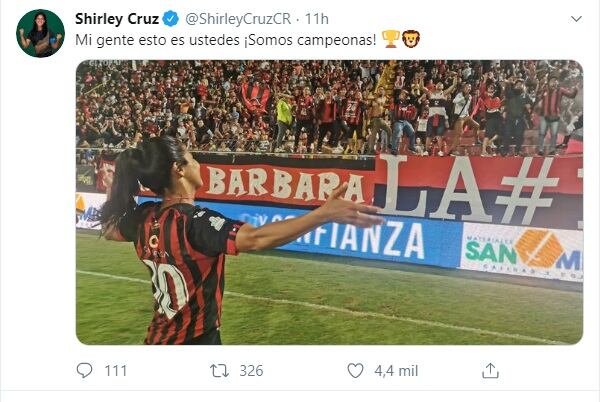Like the tweet with the heart icon
601x402 pixels.
[x=355, y=371]
